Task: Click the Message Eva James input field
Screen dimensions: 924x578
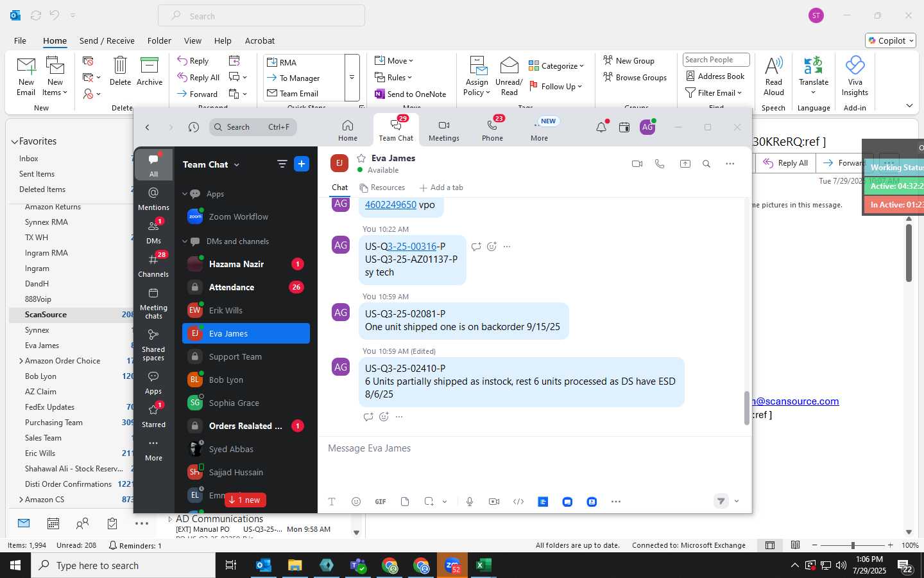Action: [x=534, y=448]
